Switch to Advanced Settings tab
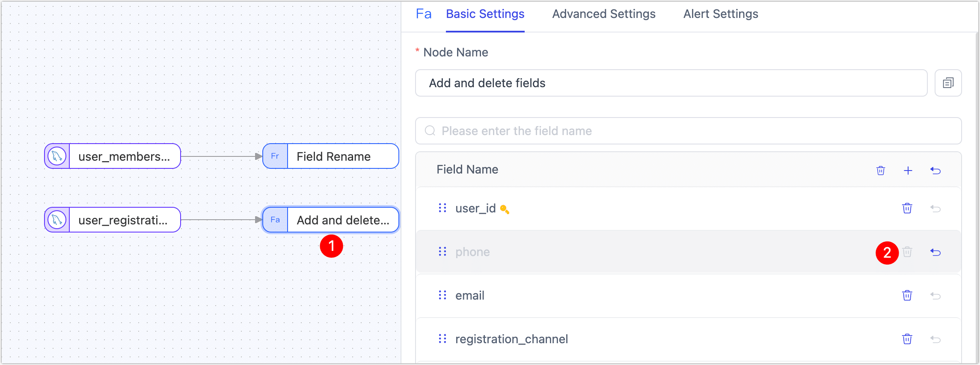The image size is (980, 365). click(x=603, y=14)
